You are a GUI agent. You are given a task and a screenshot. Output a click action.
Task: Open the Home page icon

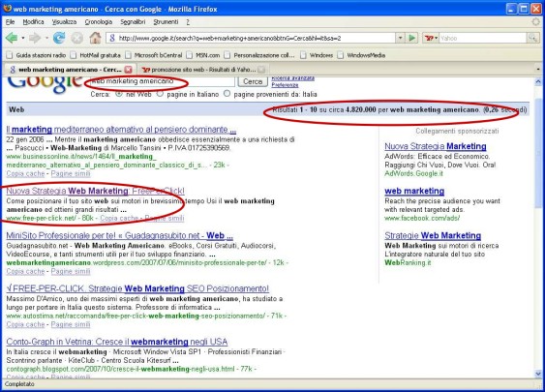(x=95, y=38)
